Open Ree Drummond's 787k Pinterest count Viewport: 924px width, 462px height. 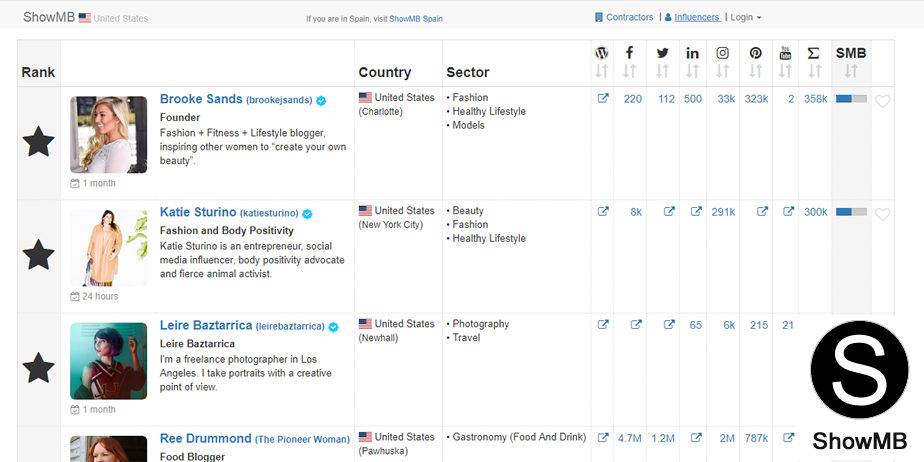756,438
